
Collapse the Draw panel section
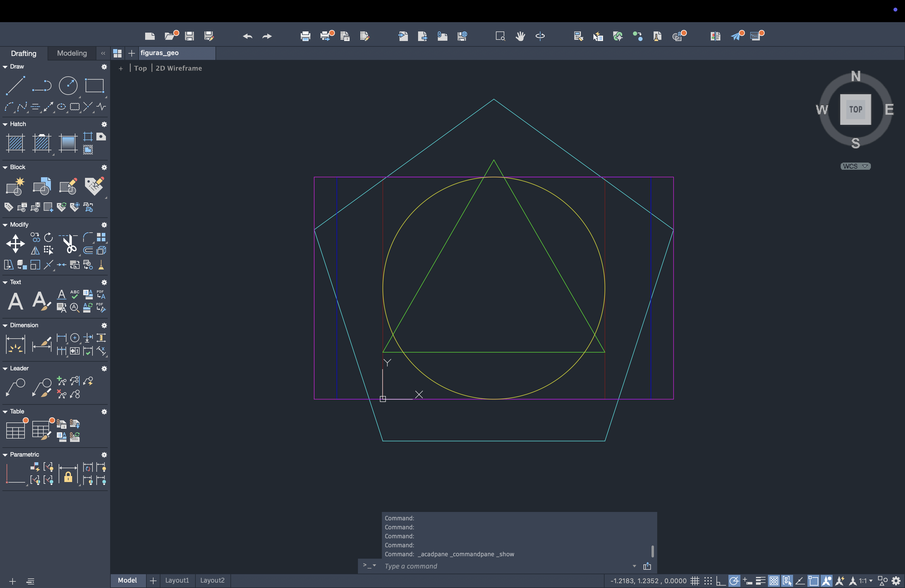coord(5,66)
